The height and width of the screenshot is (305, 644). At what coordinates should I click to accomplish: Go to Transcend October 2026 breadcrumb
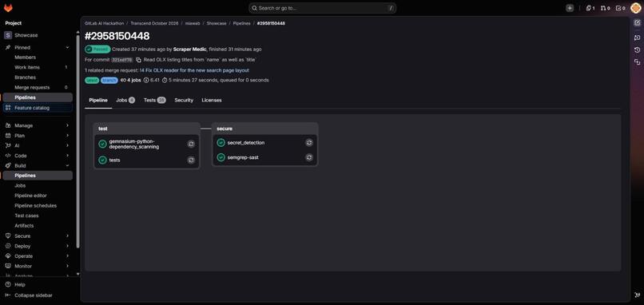154,23
